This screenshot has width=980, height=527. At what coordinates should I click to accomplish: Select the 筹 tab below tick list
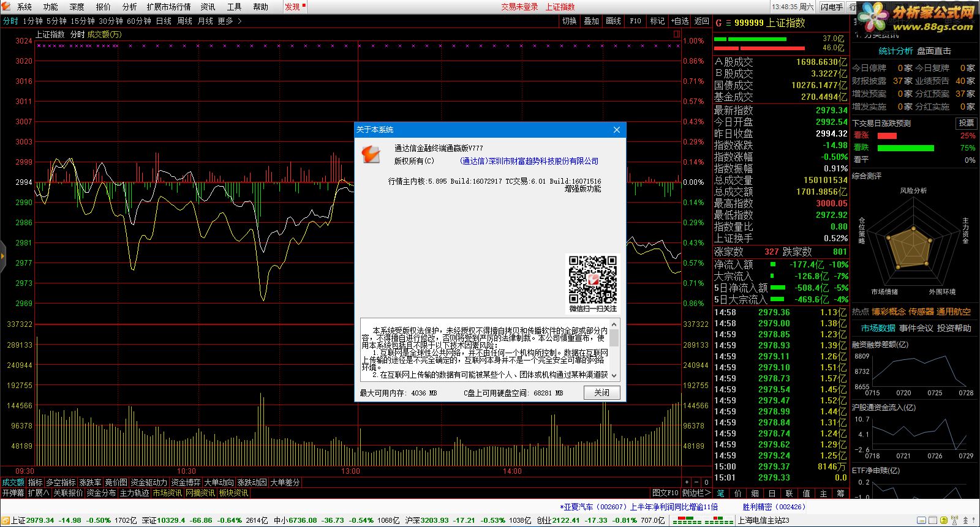840,493
